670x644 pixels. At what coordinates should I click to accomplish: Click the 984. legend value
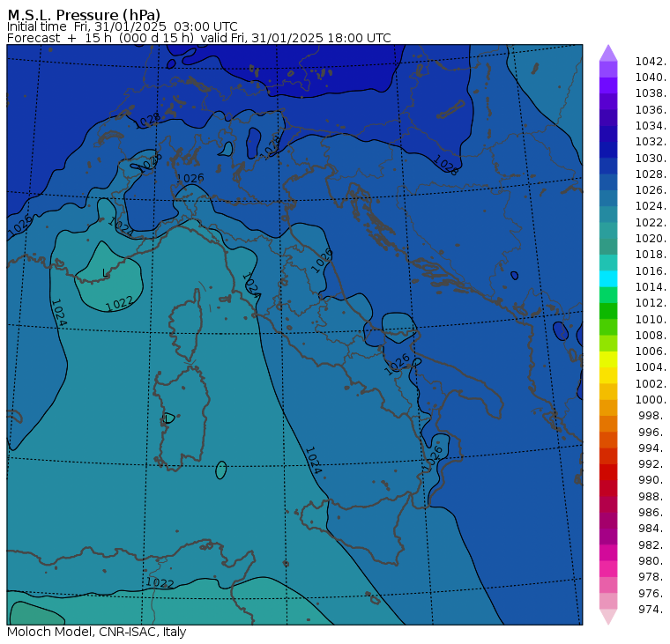click(652, 529)
